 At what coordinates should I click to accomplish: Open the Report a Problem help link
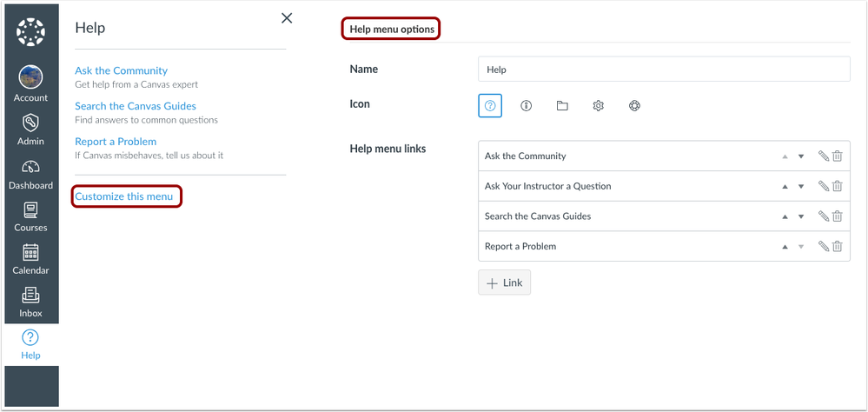pos(116,141)
